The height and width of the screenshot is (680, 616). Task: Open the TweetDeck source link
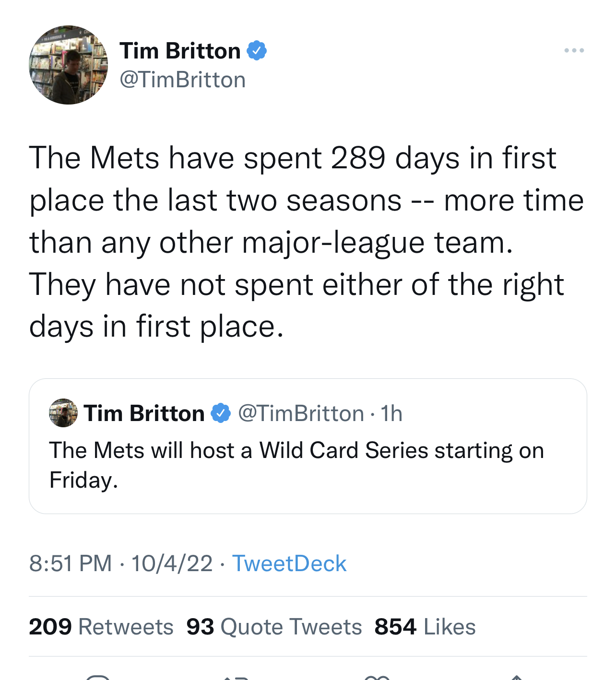tap(289, 563)
